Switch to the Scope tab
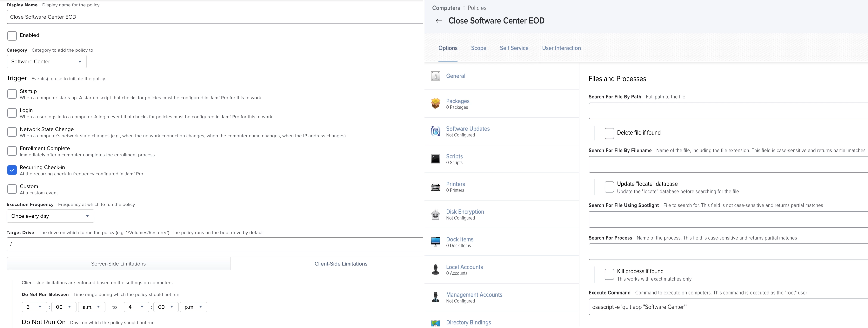868x328 pixels. tap(478, 48)
